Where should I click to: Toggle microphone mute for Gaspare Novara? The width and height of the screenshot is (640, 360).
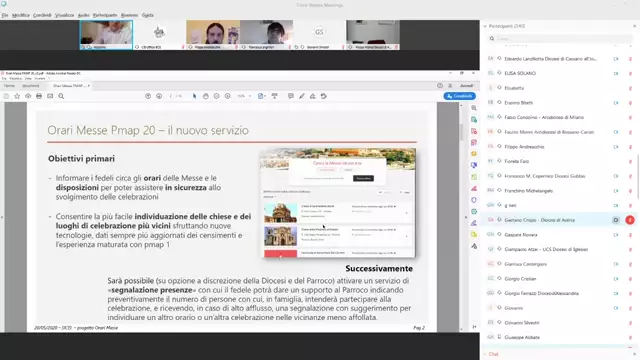[x=630, y=235]
